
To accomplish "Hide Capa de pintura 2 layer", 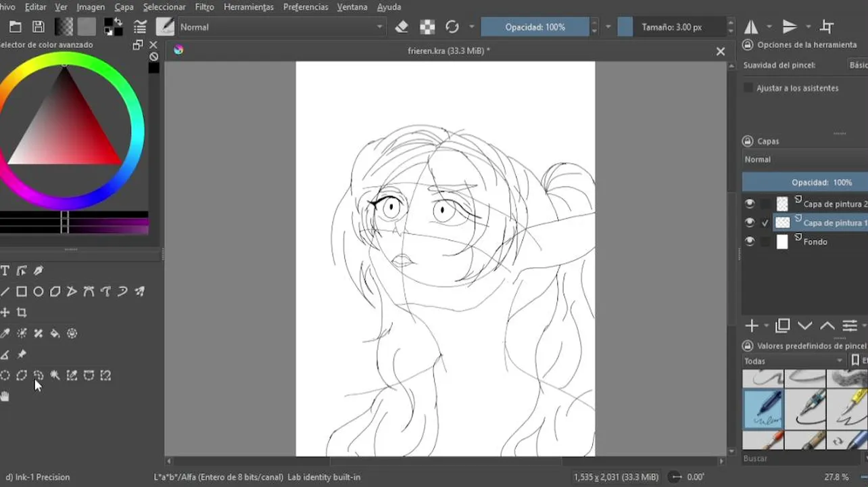I will click(750, 204).
